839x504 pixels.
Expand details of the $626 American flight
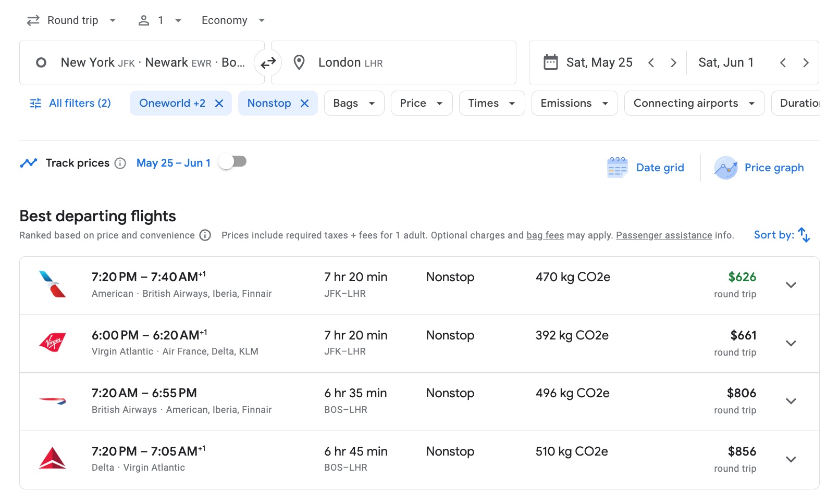click(x=791, y=285)
